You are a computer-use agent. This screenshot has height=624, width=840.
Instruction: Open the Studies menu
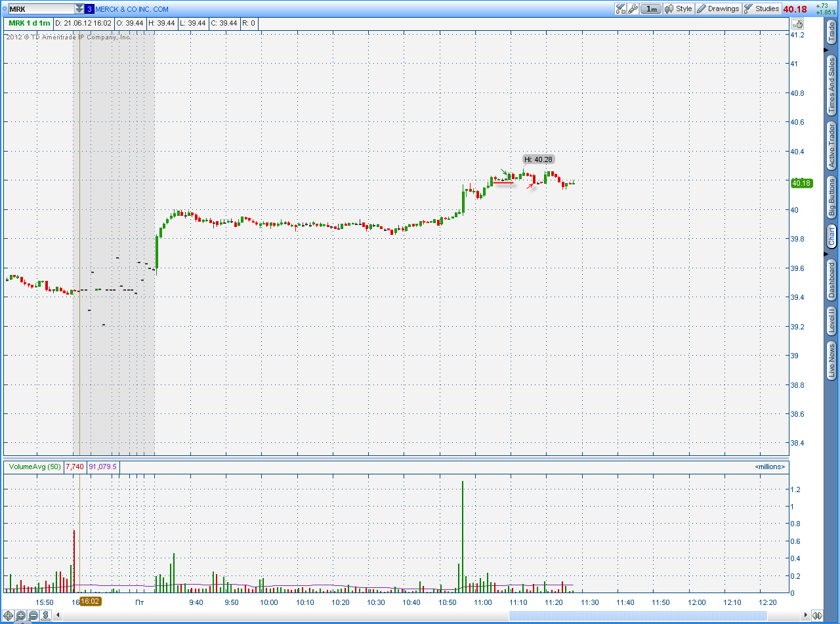762,9
